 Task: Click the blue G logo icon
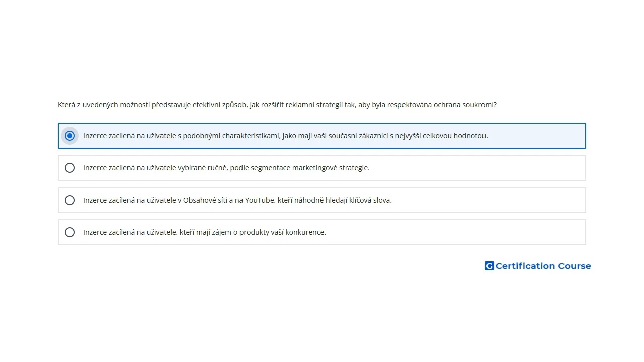(489, 266)
